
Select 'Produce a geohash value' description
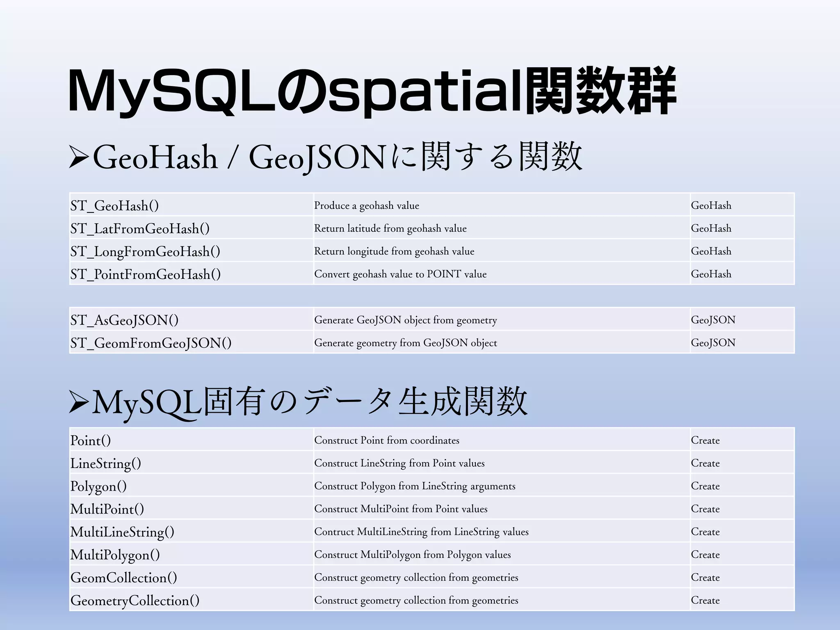coord(367,205)
